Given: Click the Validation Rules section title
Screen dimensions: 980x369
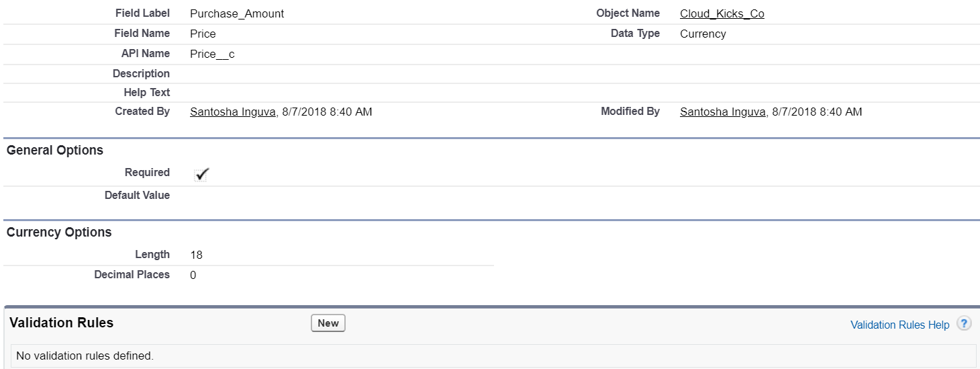Looking at the screenshot, I should pos(62,323).
